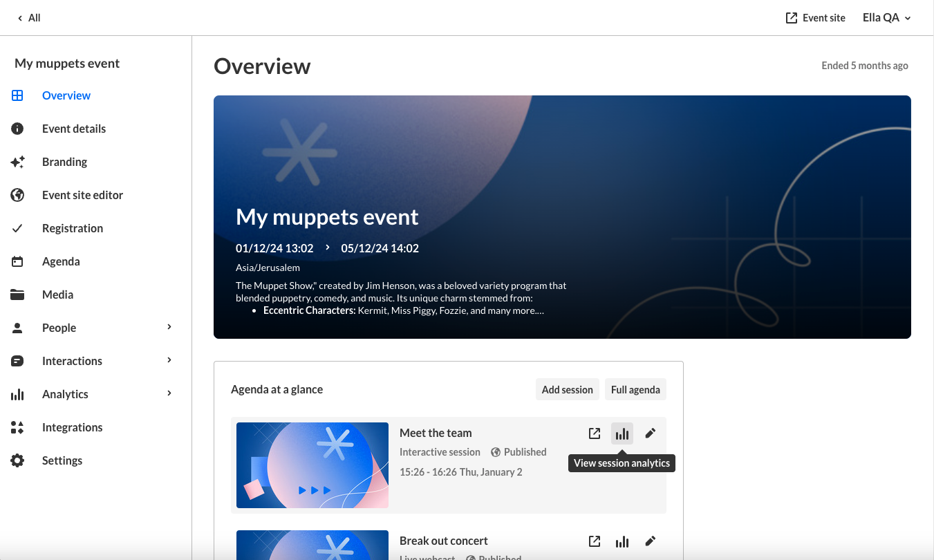This screenshot has width=934, height=560.
Task: Click the Full agenda button
Action: pos(635,389)
